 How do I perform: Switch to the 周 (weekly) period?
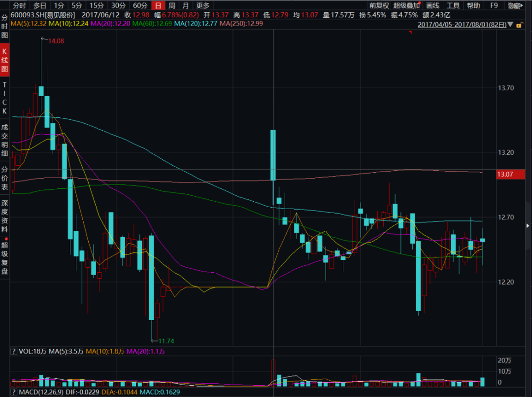click(171, 5)
